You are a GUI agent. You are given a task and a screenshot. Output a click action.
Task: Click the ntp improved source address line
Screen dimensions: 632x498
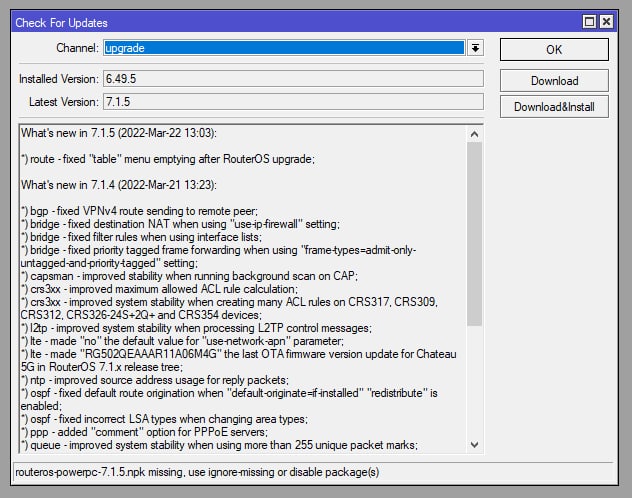pos(155,380)
